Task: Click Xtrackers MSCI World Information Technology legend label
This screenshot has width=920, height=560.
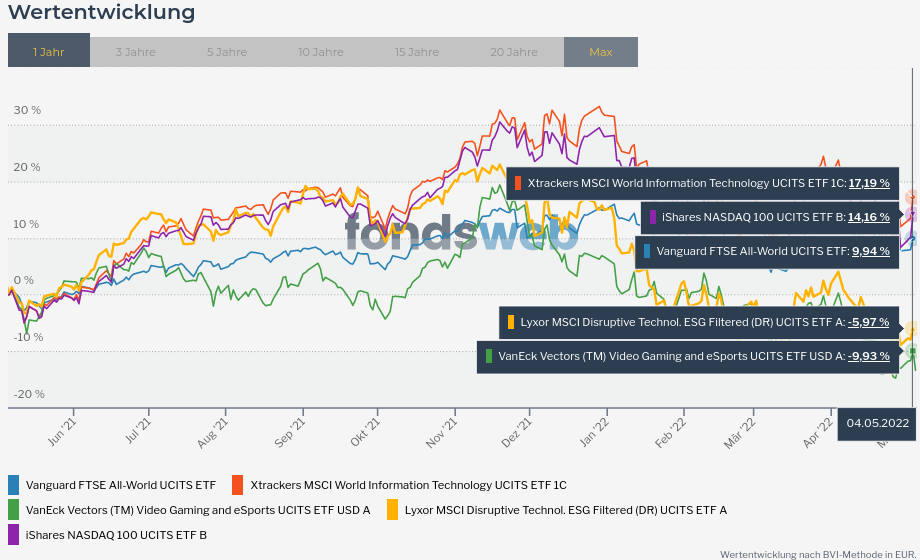Action: (408, 485)
